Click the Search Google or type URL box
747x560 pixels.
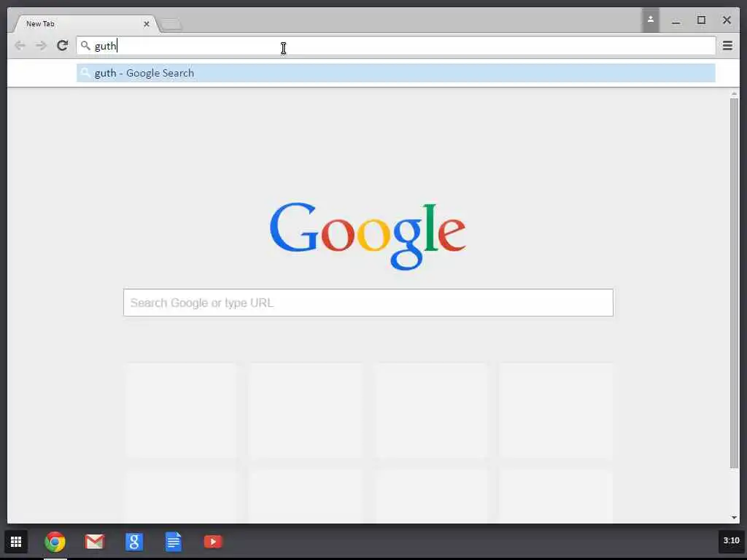[368, 303]
